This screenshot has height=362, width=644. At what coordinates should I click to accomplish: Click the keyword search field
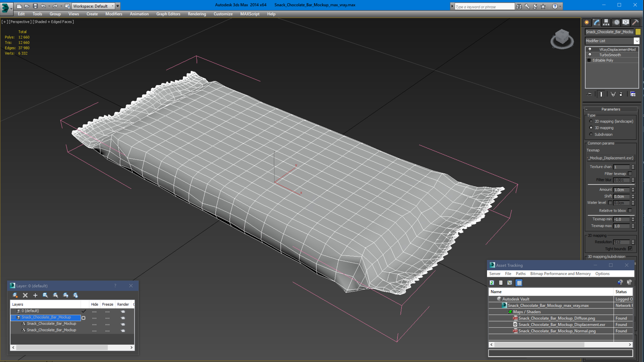484,7
